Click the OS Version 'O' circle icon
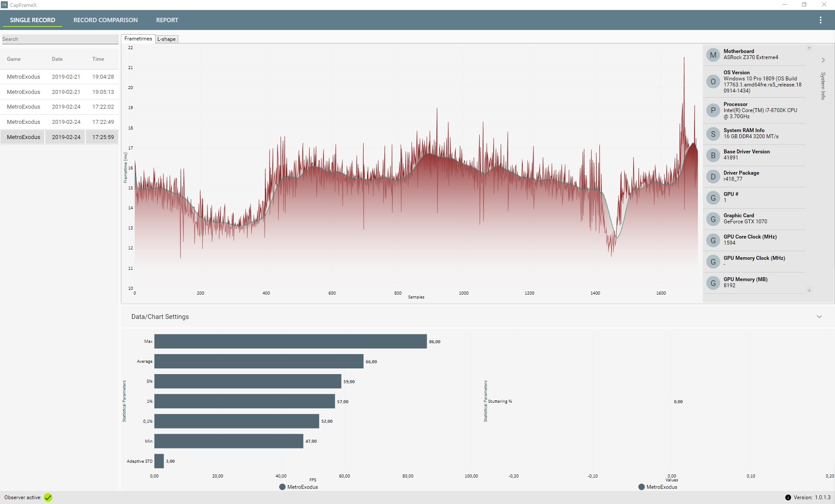 (713, 82)
